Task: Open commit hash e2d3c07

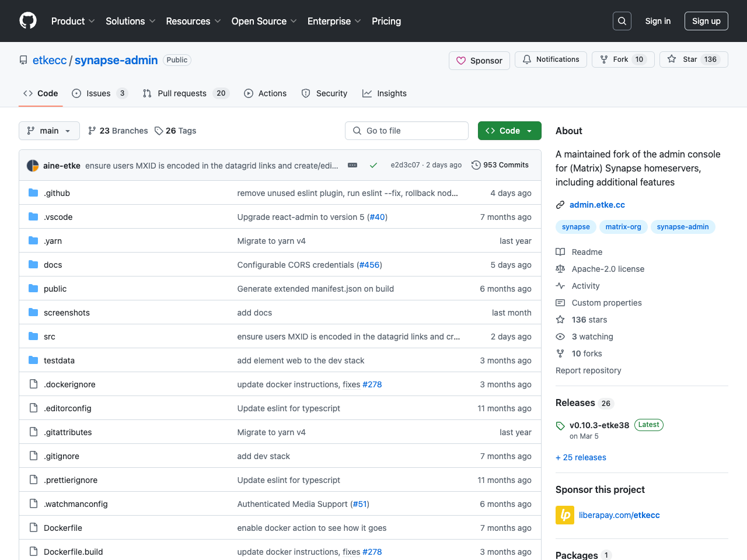Action: pos(405,165)
